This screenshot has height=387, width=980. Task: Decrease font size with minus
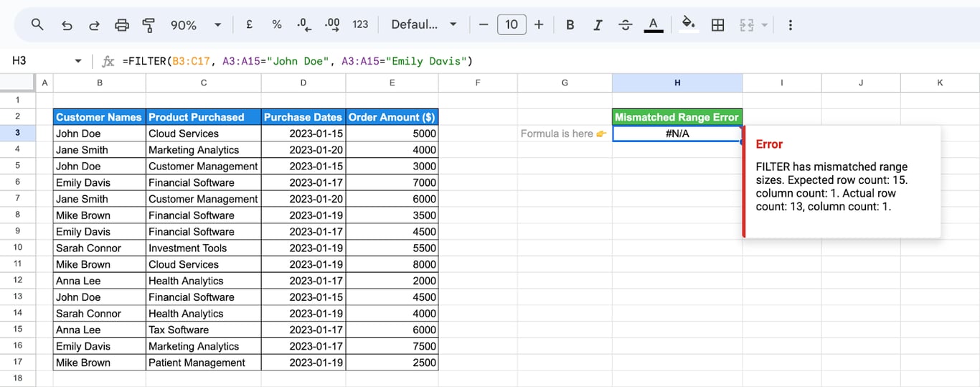(x=483, y=25)
